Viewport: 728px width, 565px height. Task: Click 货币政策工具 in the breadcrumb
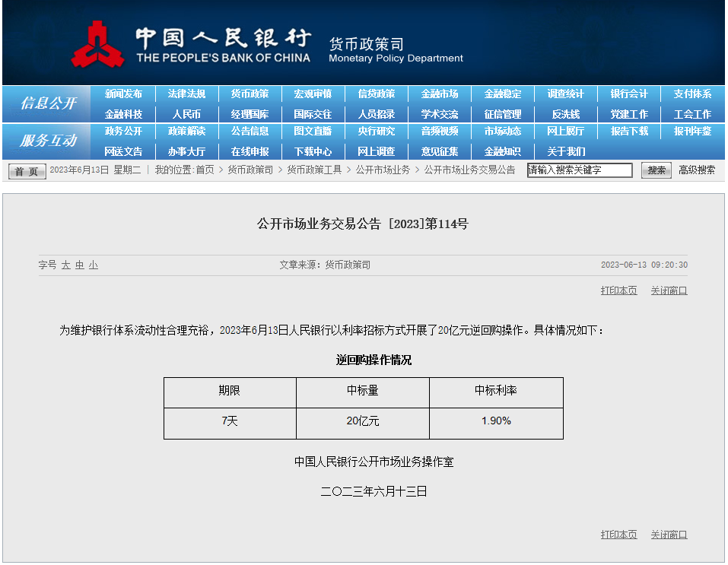point(313,170)
